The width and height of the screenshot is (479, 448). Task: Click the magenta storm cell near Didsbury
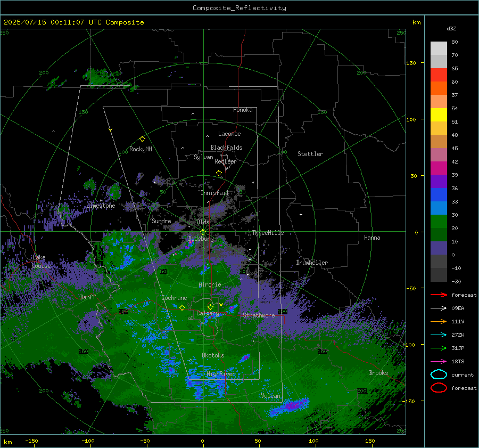[191, 243]
